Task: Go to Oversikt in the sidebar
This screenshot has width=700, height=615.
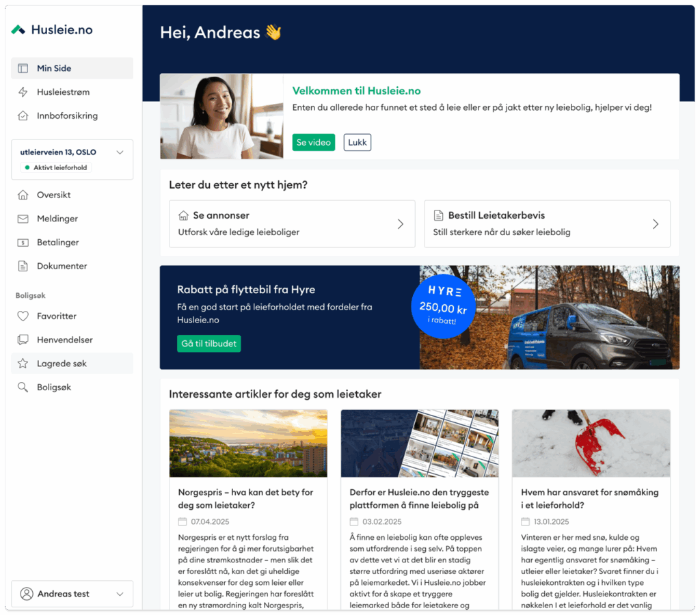Action: coord(54,195)
